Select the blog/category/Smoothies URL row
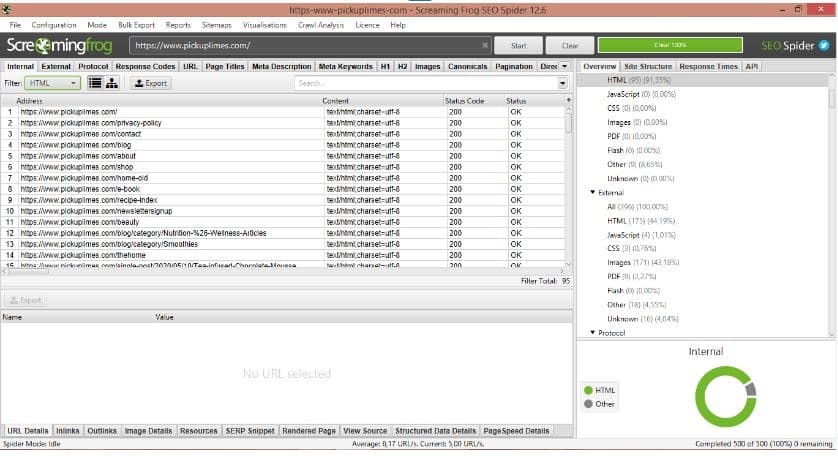The height and width of the screenshot is (456, 838). (283, 244)
